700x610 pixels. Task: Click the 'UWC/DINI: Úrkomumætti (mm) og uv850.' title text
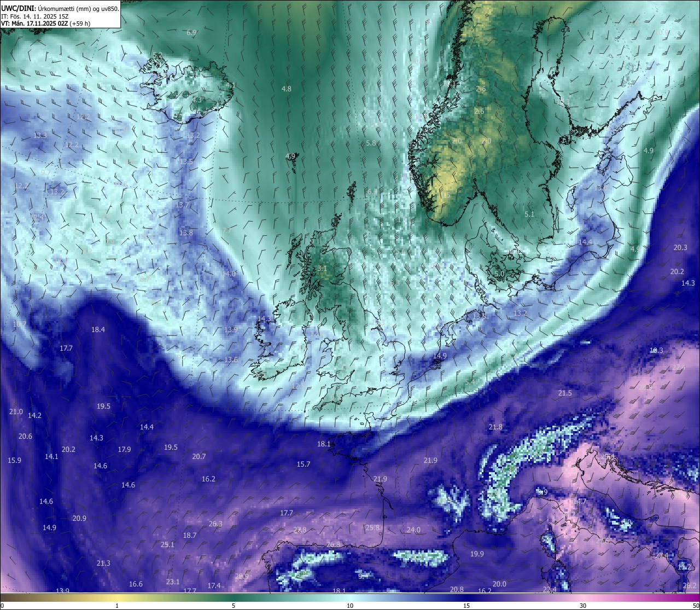[x=60, y=8]
